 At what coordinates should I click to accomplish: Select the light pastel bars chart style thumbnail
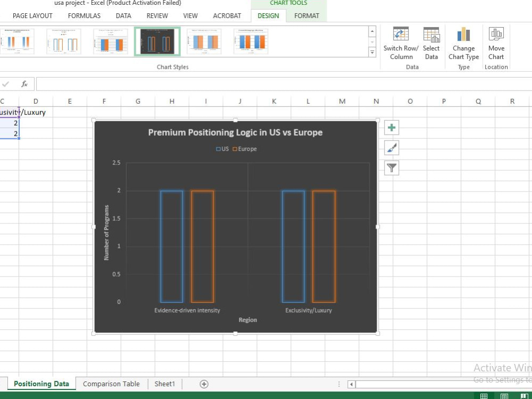pos(204,41)
